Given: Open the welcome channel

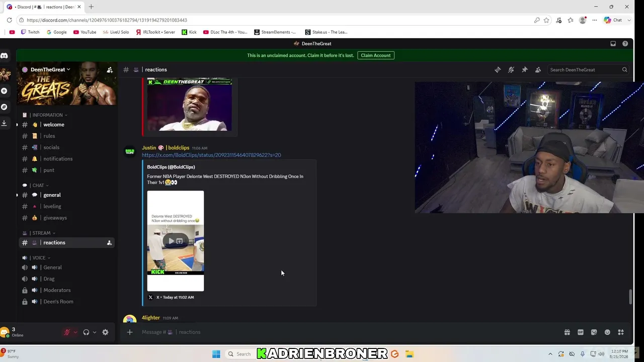Looking at the screenshot, I should [65, 125].
